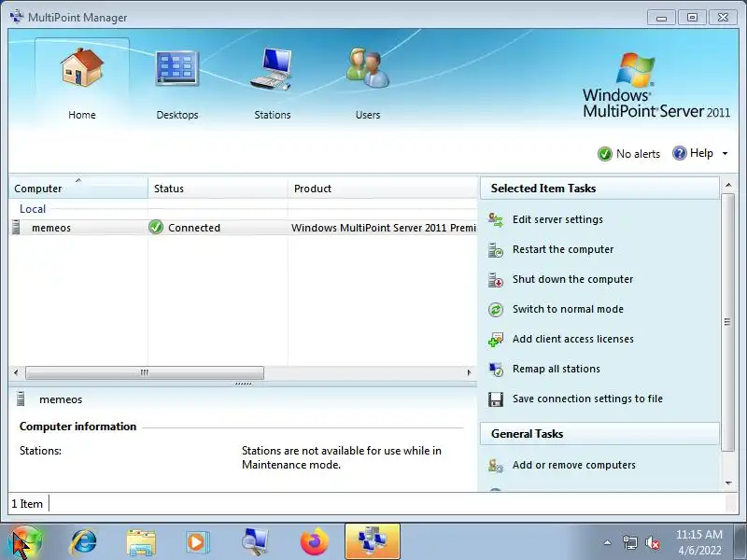Image resolution: width=747 pixels, height=560 pixels.
Task: Launch Windows Media Player from the taskbar
Action: (x=197, y=542)
